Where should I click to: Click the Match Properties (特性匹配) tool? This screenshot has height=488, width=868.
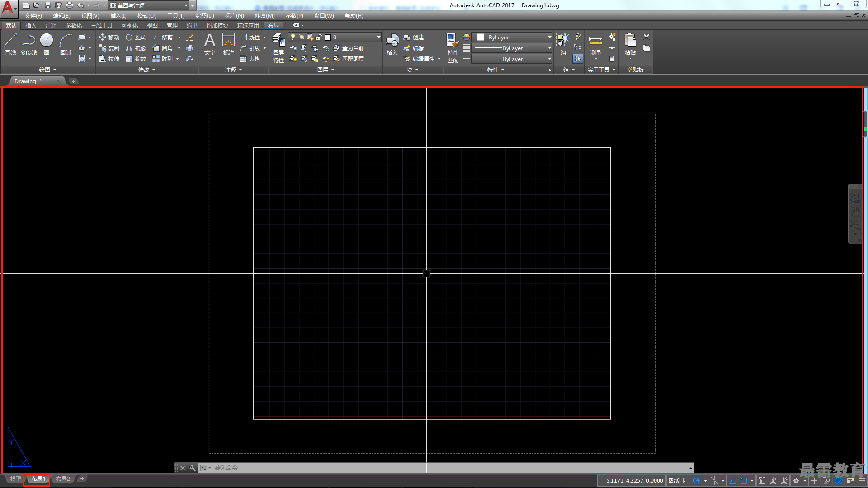pyautogui.click(x=453, y=47)
